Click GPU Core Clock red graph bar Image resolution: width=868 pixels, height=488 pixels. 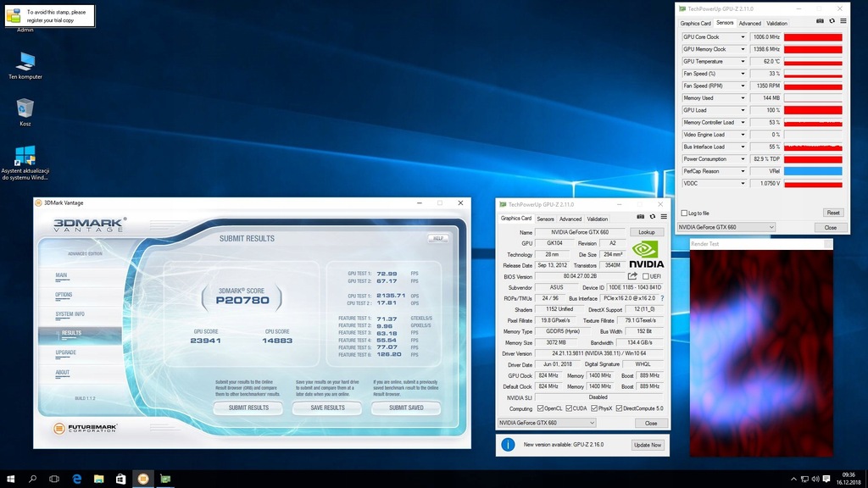813,37
